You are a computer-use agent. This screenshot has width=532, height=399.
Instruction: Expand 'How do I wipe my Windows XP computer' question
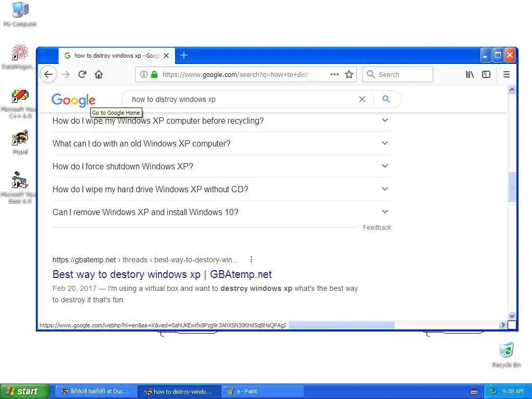pyautogui.click(x=221, y=121)
